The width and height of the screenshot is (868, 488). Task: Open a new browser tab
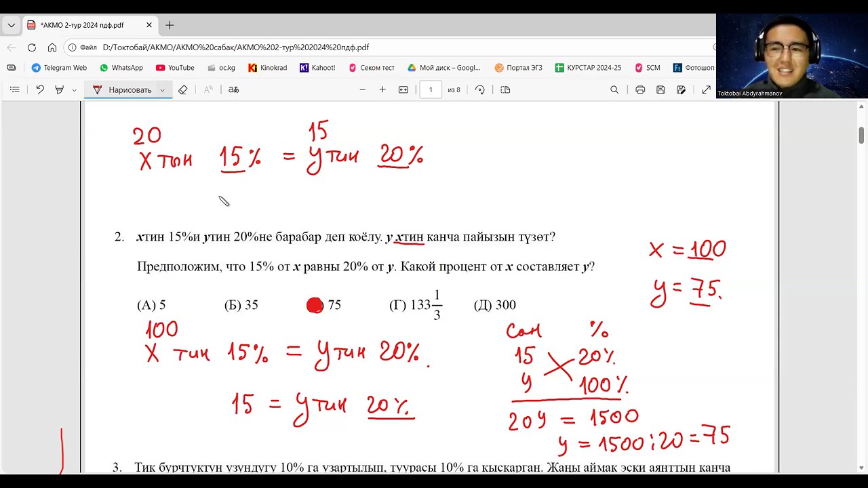click(x=170, y=25)
